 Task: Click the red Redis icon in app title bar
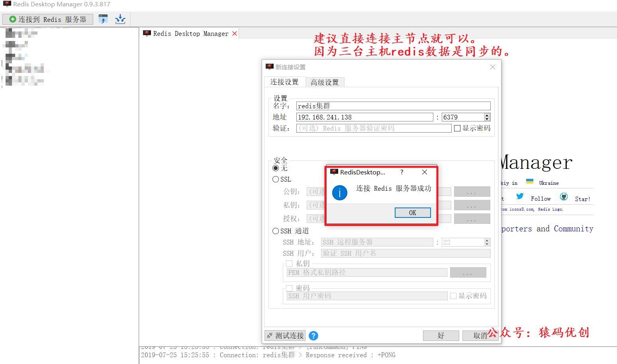point(7,4)
